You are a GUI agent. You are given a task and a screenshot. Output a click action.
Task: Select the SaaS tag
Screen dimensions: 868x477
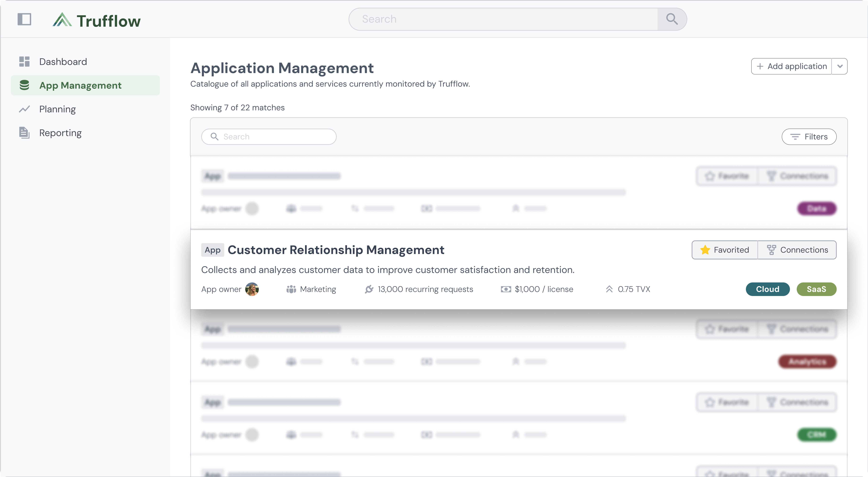[817, 289]
